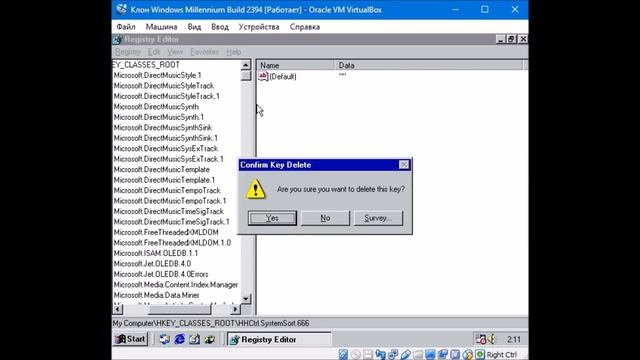Open the Машина menu
The image size is (640, 360).
point(161,27)
